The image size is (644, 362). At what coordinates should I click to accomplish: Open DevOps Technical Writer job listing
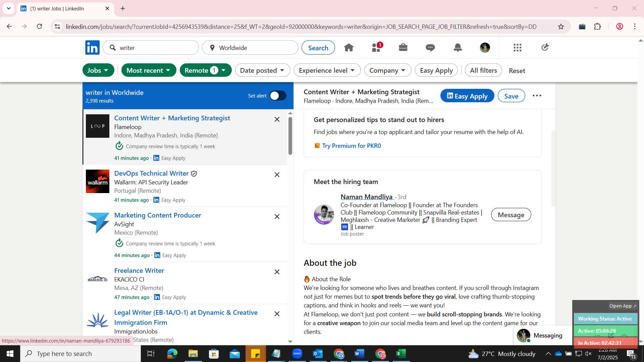(151, 173)
